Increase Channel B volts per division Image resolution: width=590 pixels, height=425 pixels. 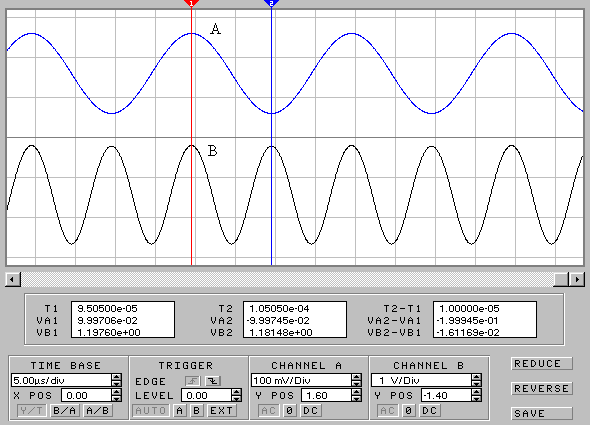[476, 377]
